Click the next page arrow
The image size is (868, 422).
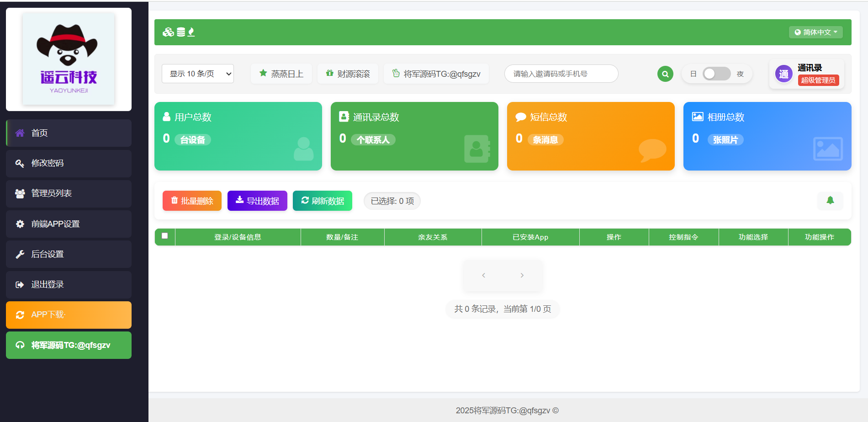coord(522,275)
